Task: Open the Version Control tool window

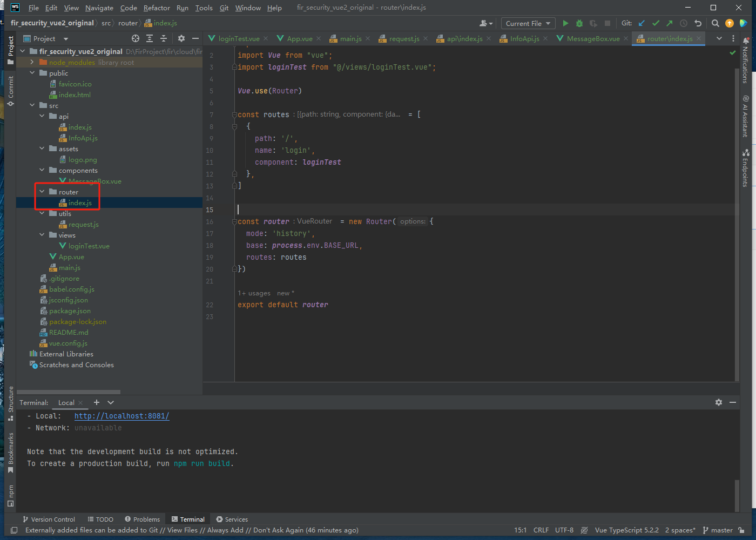Action: pos(49,519)
